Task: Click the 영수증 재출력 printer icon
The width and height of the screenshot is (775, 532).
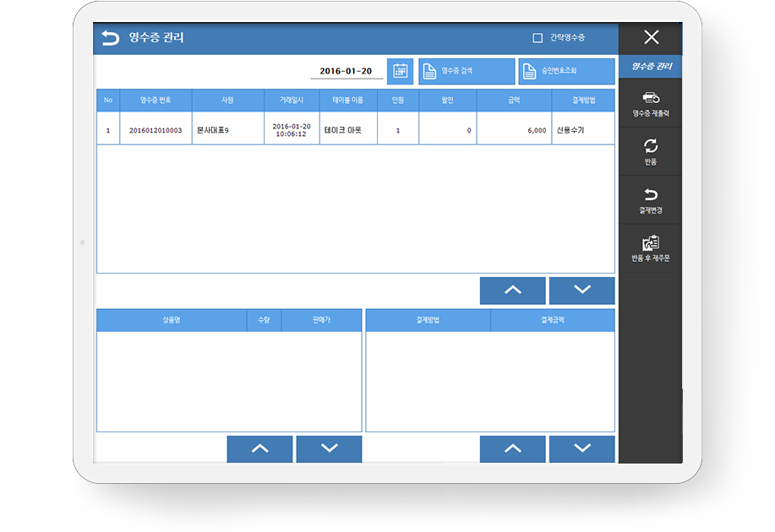Action: pyautogui.click(x=651, y=99)
